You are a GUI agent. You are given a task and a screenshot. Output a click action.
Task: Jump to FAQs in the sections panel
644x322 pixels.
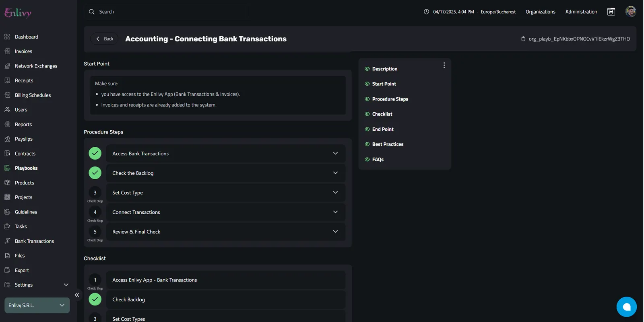click(x=378, y=160)
